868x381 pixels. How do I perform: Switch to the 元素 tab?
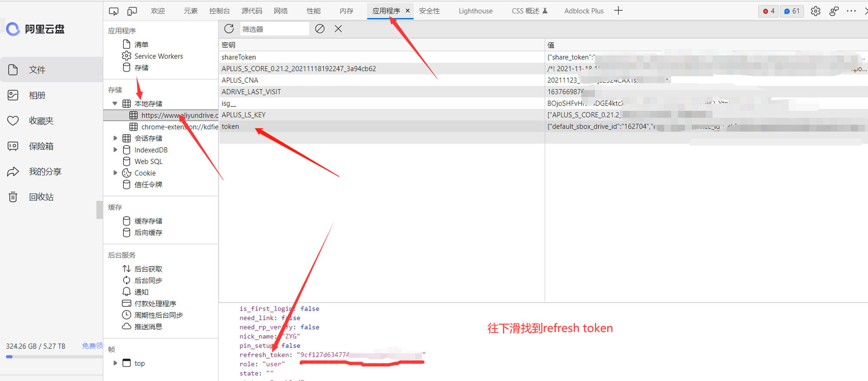pyautogui.click(x=191, y=11)
